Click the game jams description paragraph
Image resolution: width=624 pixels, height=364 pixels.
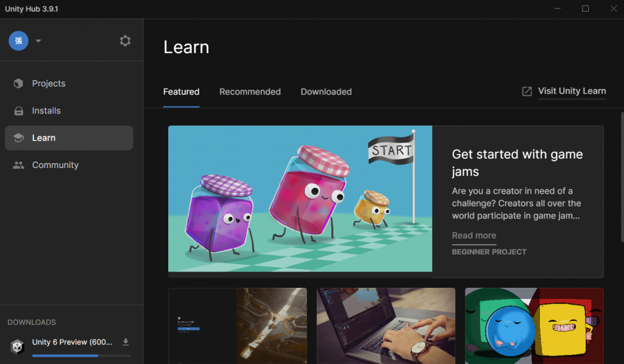[x=516, y=203]
